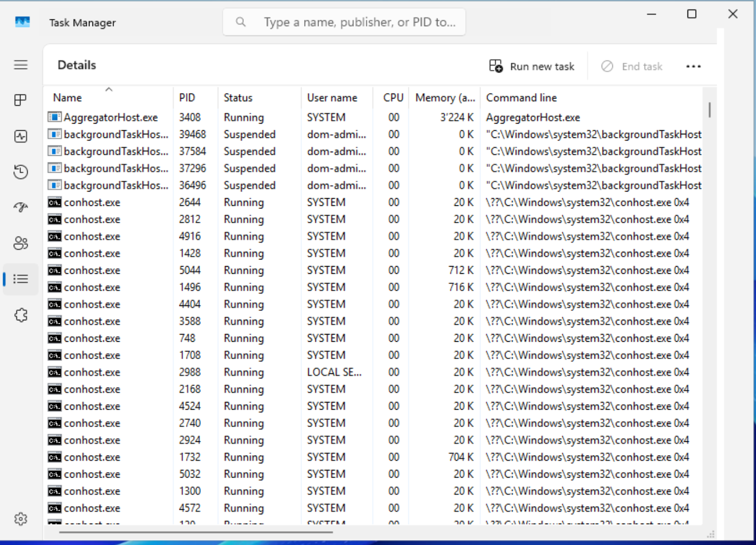The height and width of the screenshot is (545, 756).
Task: Click the 716 K memory value
Action: coord(461,287)
